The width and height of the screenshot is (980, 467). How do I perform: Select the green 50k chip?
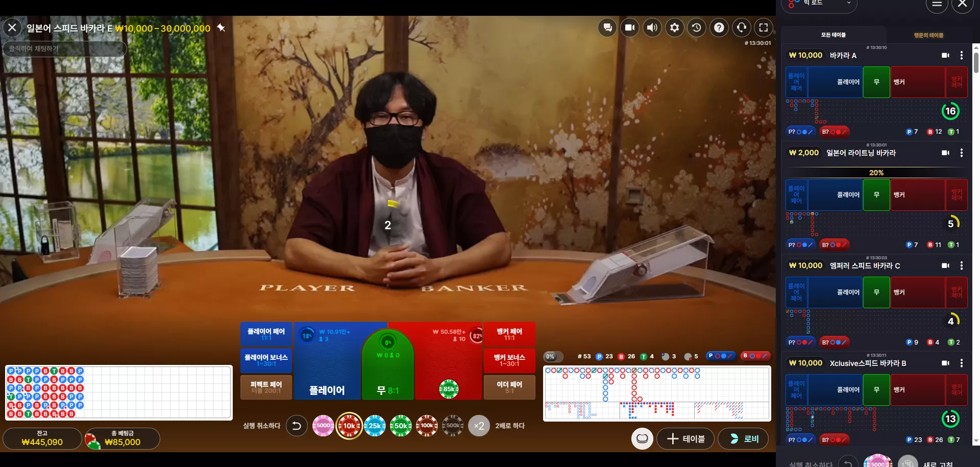[401, 426]
